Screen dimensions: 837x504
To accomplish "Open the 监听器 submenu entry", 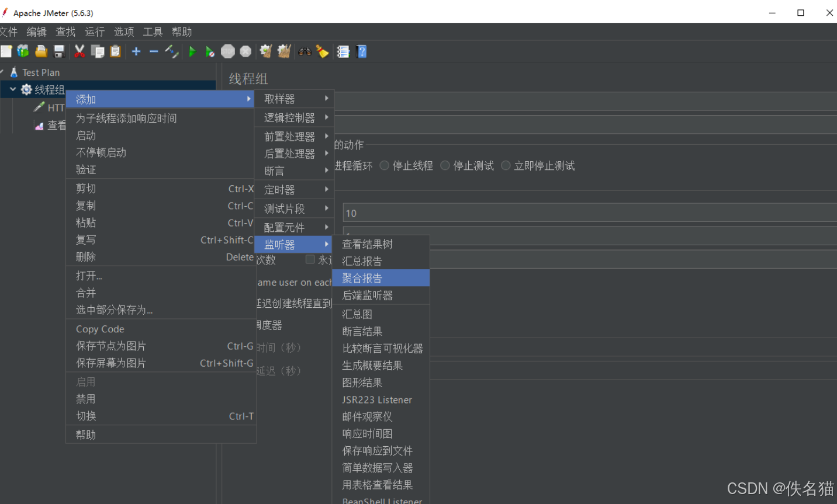I will pyautogui.click(x=294, y=244).
